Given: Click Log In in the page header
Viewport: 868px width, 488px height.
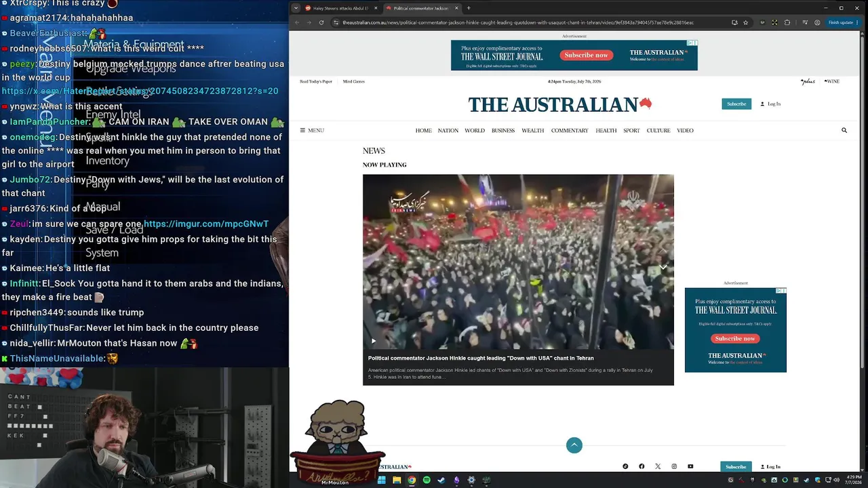Looking at the screenshot, I should coord(770,104).
